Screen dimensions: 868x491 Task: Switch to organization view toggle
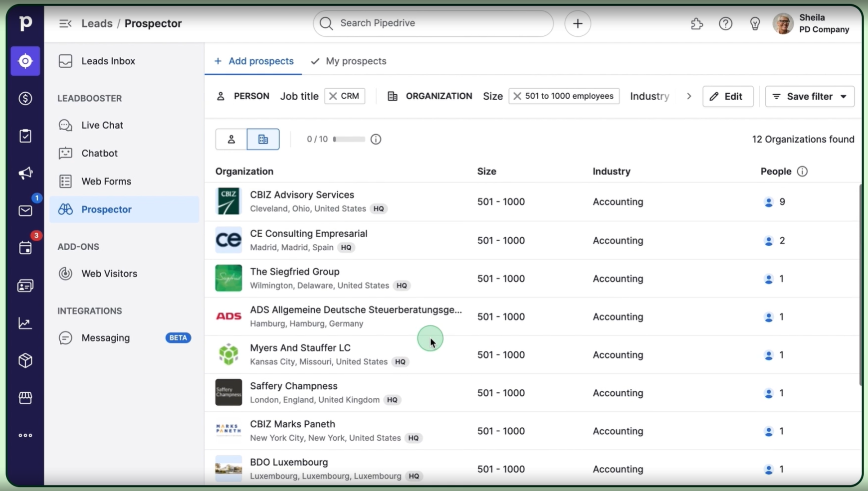coord(263,139)
